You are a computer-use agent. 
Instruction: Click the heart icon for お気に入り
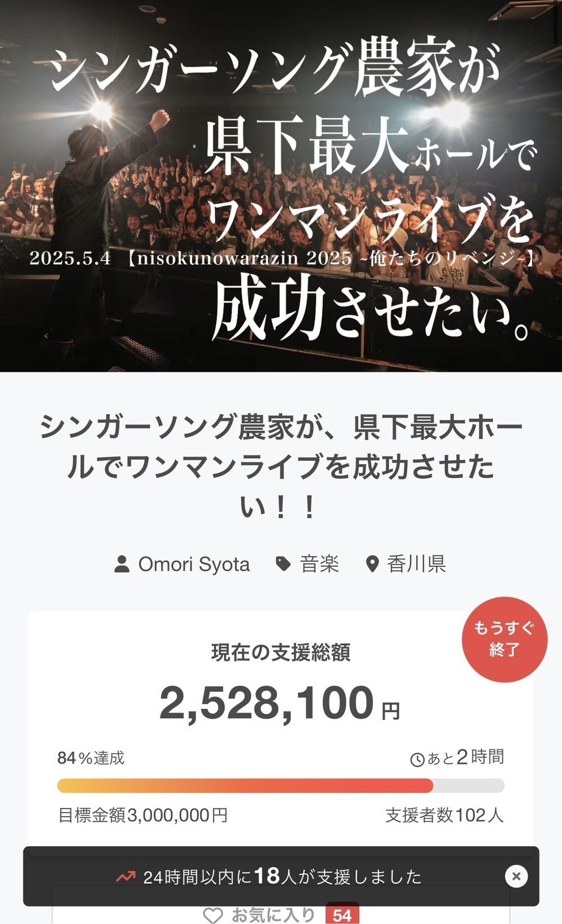(213, 916)
